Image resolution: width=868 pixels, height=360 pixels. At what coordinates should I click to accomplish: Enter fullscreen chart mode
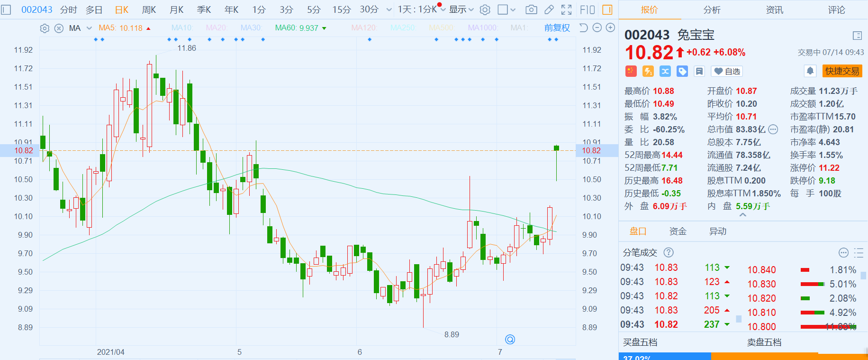point(566,9)
